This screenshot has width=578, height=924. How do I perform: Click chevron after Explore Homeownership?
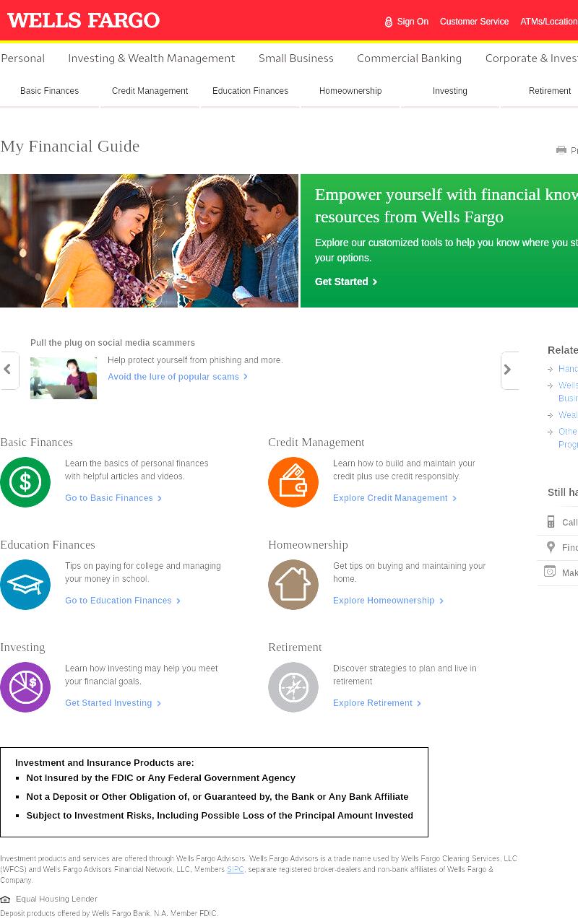[441, 601]
